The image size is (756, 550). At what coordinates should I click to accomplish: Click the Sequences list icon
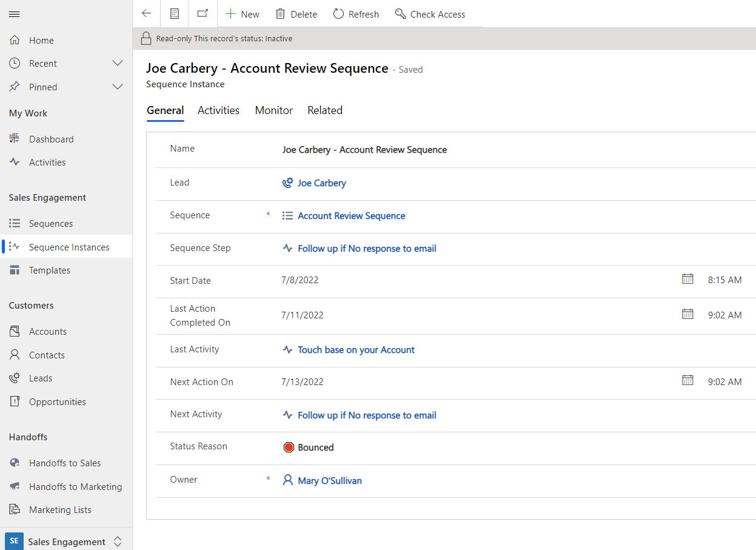pyautogui.click(x=15, y=223)
